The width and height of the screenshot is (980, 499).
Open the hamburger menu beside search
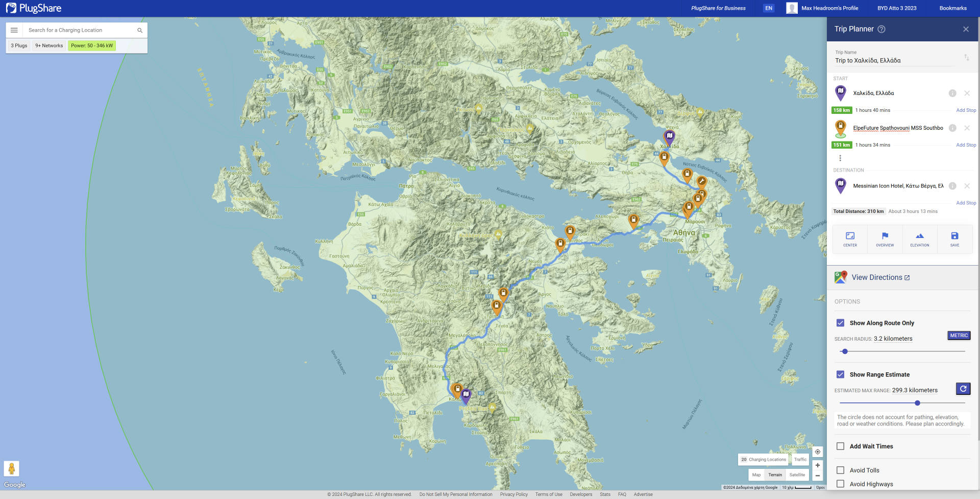(x=14, y=30)
